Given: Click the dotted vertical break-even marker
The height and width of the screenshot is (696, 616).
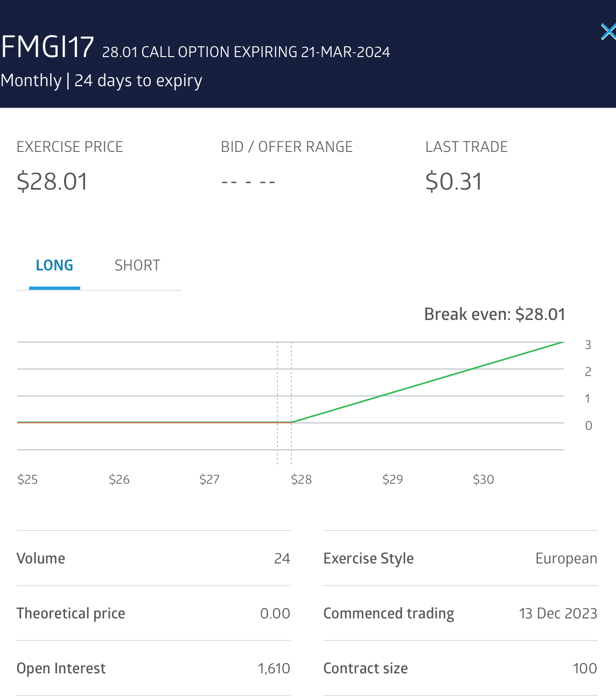Looking at the screenshot, I should [291, 377].
